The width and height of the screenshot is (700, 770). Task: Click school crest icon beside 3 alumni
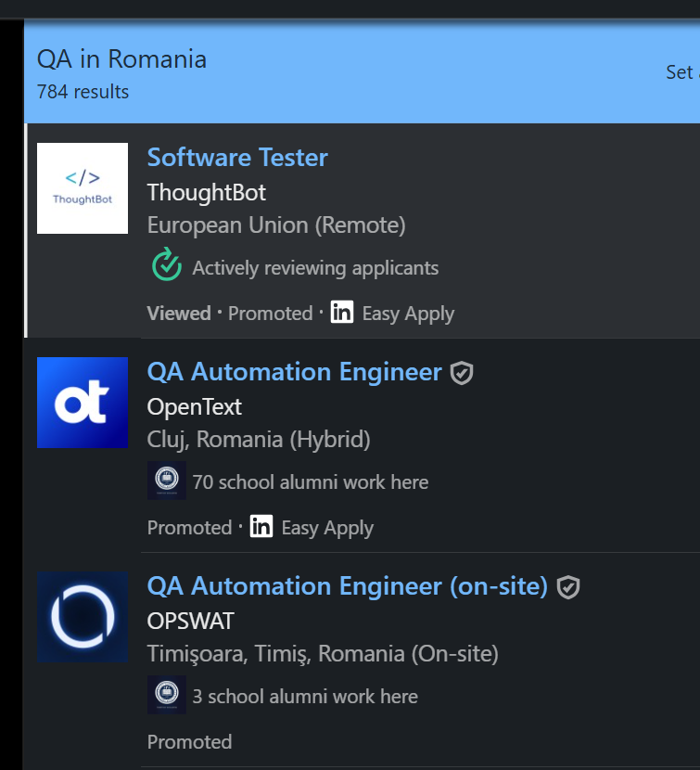(x=167, y=694)
